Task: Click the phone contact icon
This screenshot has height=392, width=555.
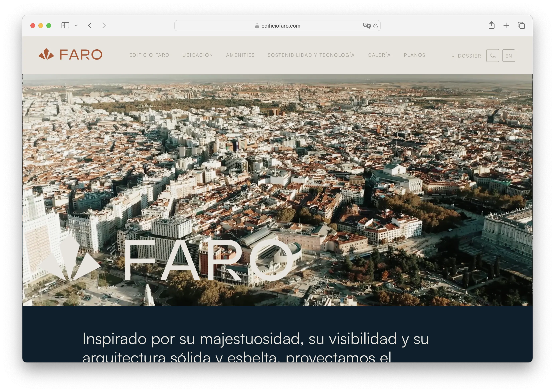Action: 492,55
